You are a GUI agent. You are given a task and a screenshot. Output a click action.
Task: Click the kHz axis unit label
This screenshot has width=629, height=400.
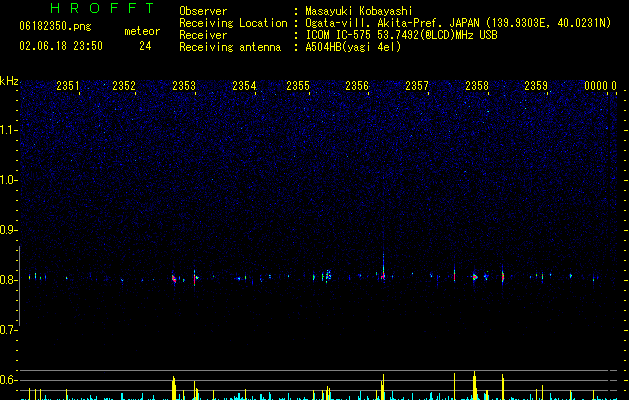click(x=9, y=81)
